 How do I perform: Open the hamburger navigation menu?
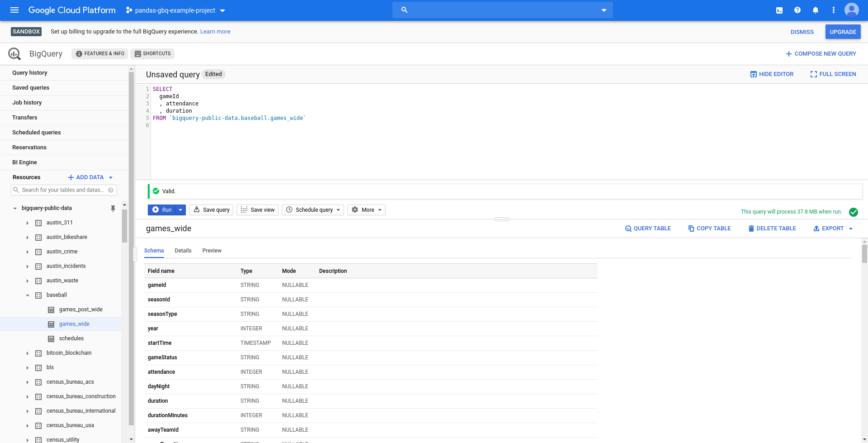point(14,10)
